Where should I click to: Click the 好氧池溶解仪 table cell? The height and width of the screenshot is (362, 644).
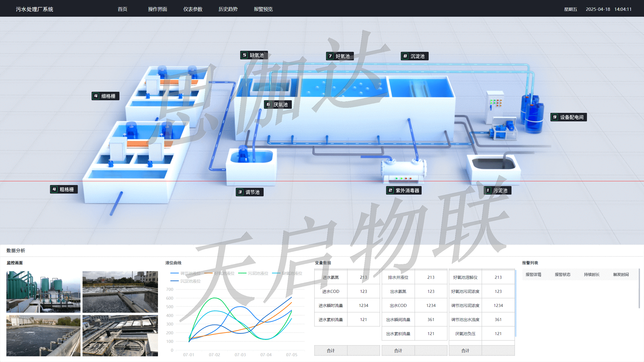click(465, 277)
